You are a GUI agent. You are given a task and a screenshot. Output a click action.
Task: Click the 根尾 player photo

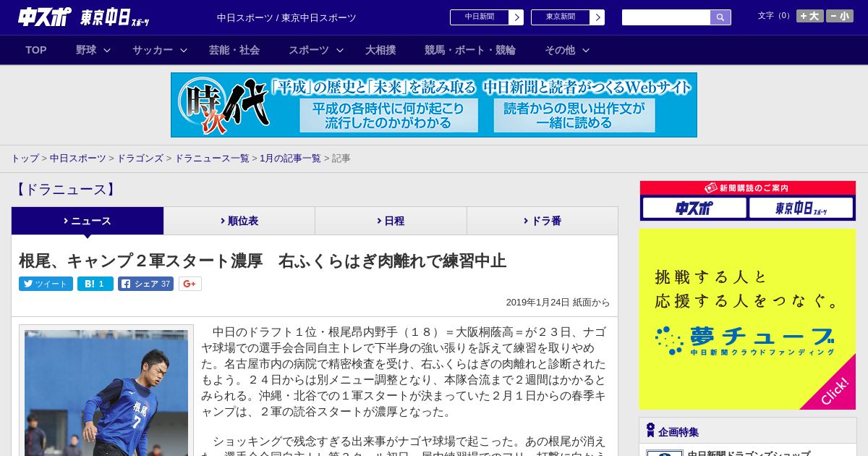[106, 393]
